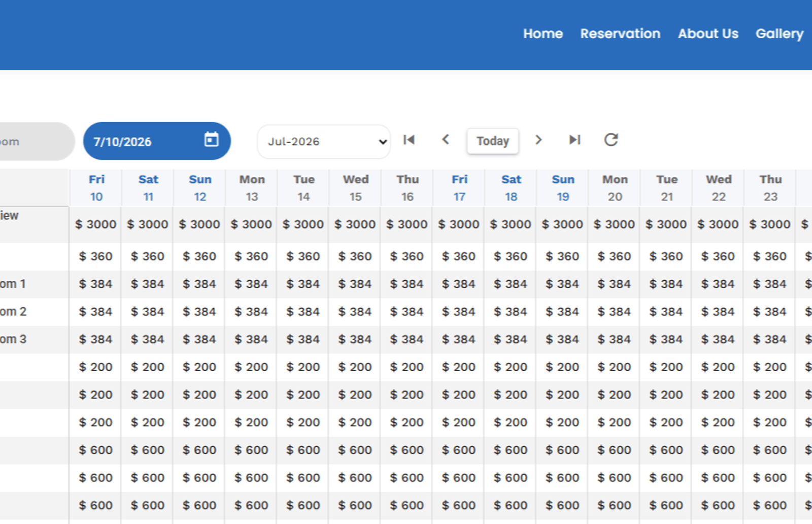Viewport: 812px width, 524px height.
Task: Click the 7/10/2026 date field
Action: [157, 141]
